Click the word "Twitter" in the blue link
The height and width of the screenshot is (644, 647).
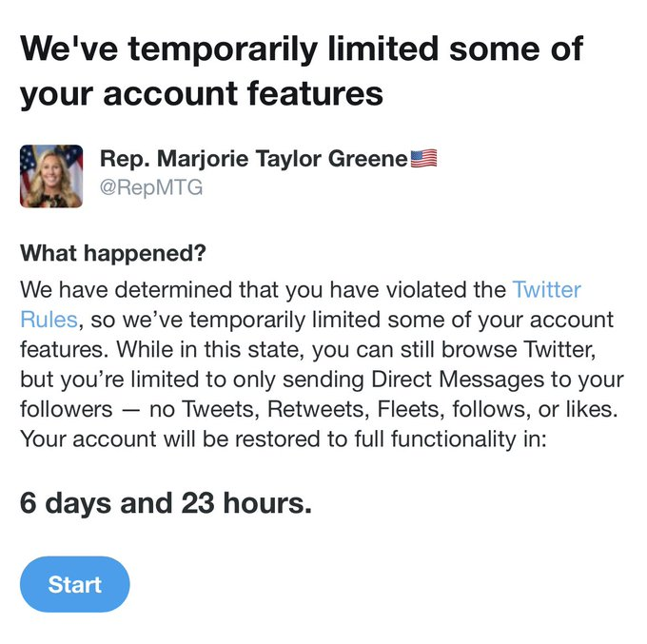point(546,289)
